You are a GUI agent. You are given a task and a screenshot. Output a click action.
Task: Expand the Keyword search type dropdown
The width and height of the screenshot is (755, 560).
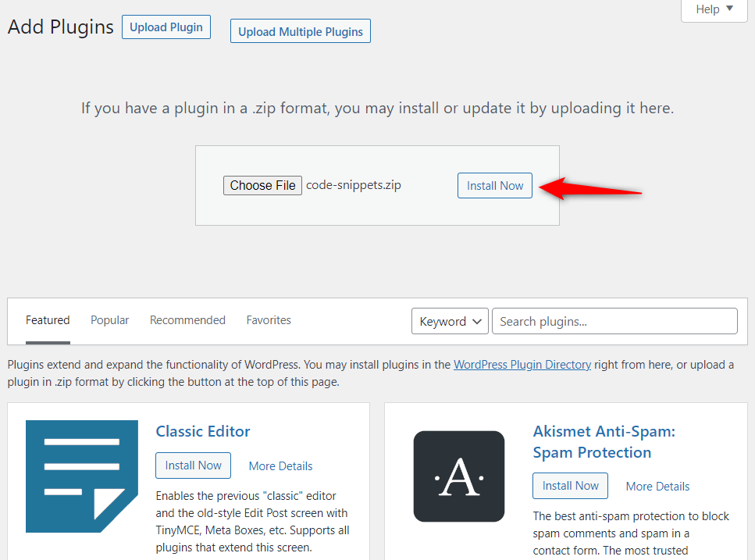(450, 322)
